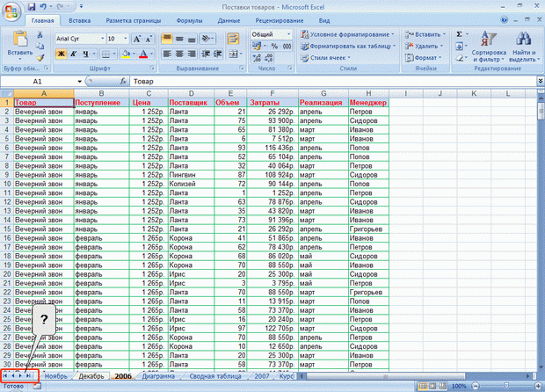Align text to the left
Screen dimensions: 545x392
pyautogui.click(x=167, y=54)
